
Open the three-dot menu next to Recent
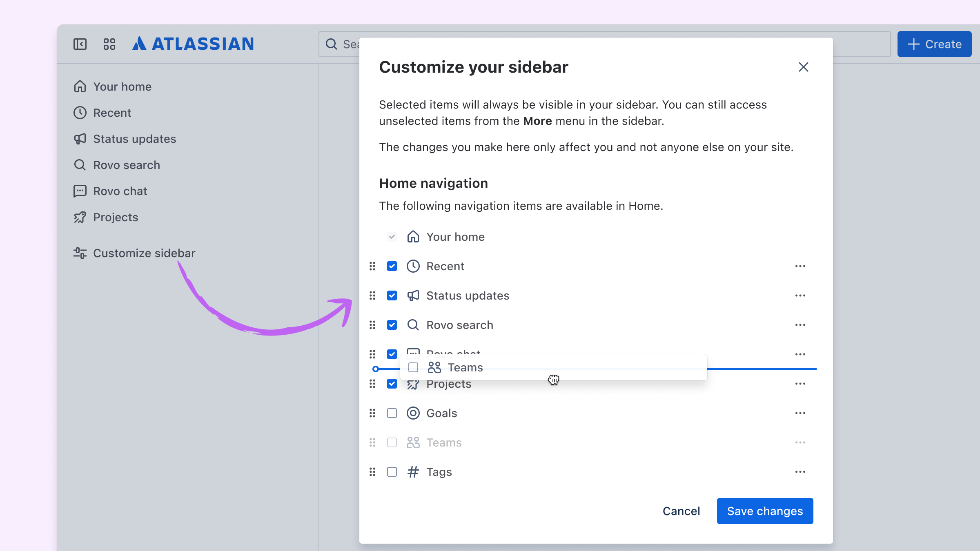(800, 266)
